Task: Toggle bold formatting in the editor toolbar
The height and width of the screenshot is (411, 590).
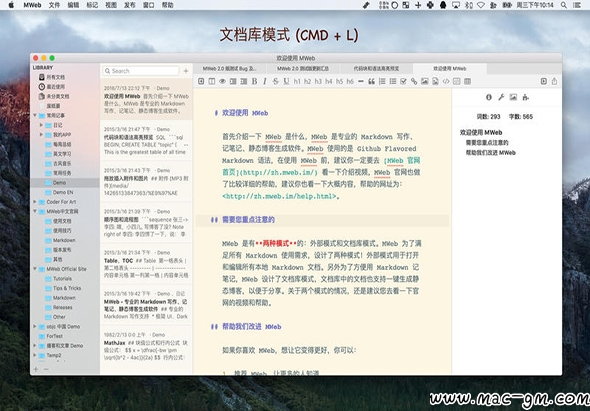Action: [x=254, y=81]
